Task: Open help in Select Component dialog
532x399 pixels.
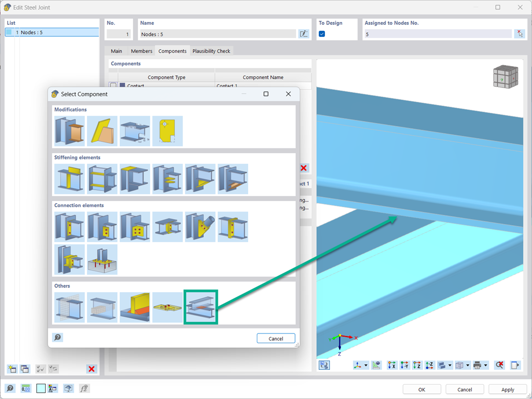Action: 58,337
